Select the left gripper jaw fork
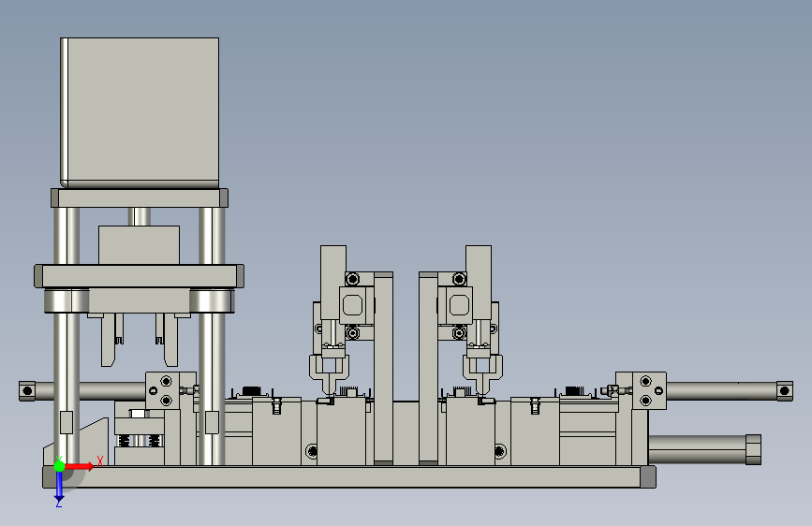 [x=329, y=374]
